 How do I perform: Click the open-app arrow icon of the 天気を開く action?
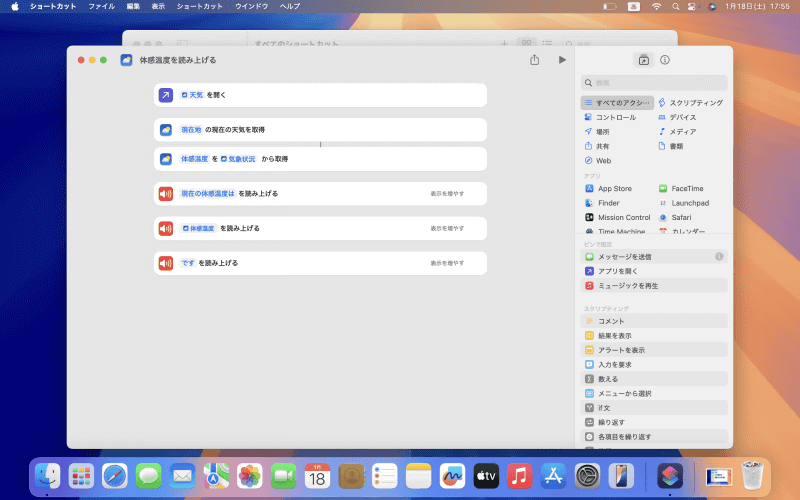(x=165, y=95)
